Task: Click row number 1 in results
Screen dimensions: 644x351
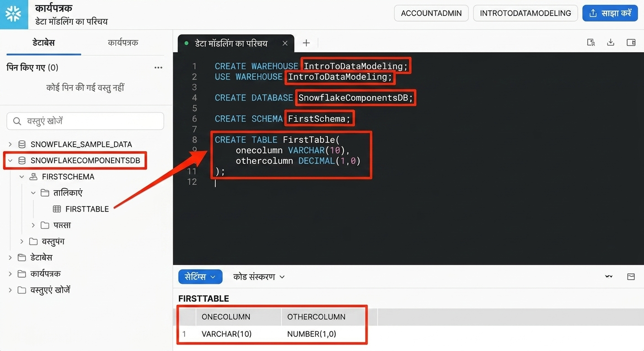Action: coord(184,334)
